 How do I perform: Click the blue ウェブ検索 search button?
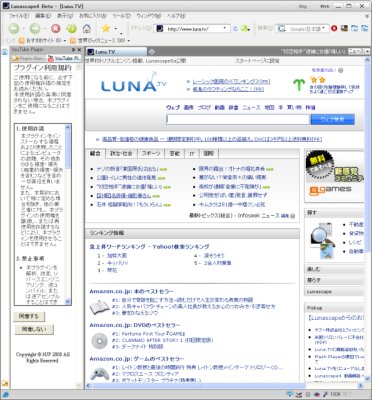tap(332, 119)
